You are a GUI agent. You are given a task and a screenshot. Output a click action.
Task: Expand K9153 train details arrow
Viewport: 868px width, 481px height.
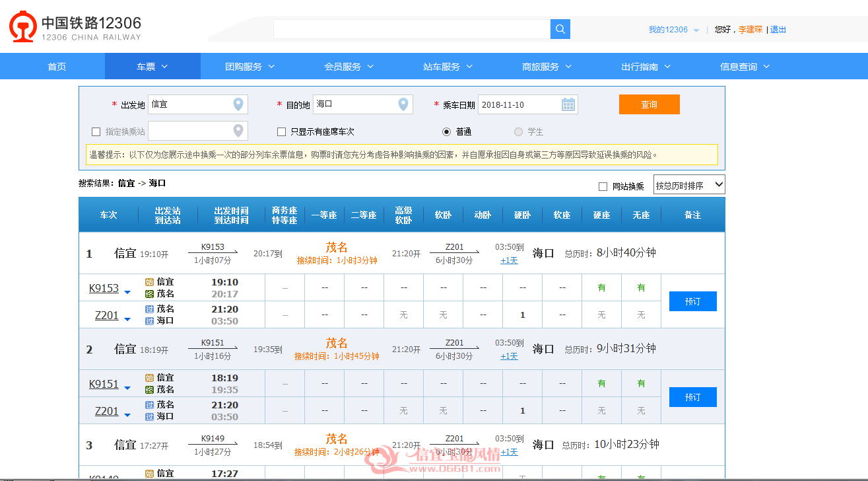click(x=127, y=292)
